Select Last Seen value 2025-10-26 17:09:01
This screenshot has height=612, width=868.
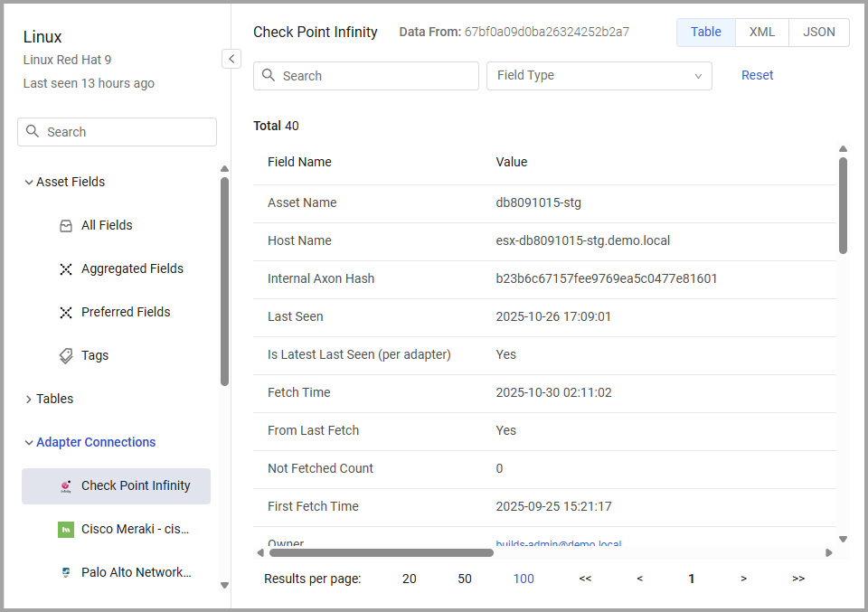click(553, 316)
